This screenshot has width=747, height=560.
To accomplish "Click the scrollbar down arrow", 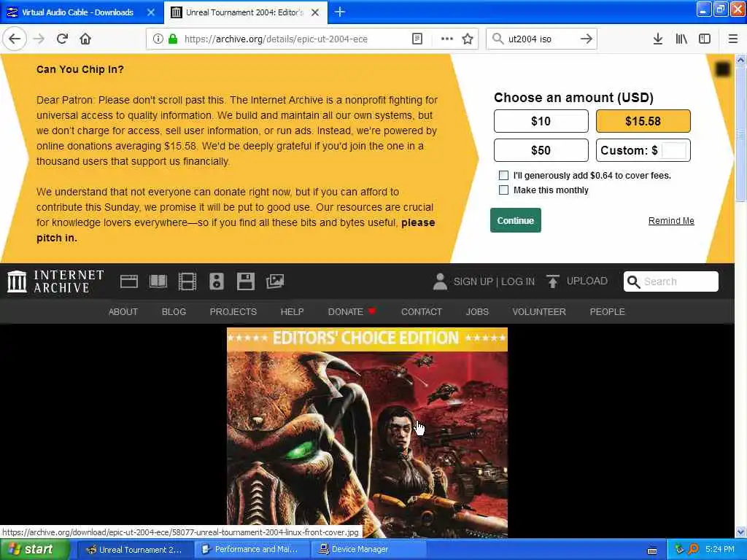I will [x=740, y=532].
